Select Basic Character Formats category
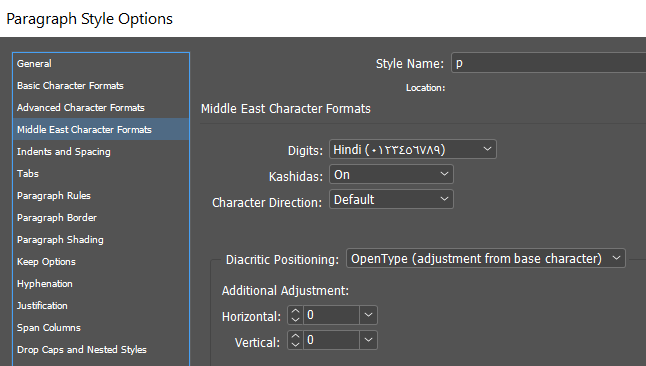Image resolution: width=646 pixels, height=366 pixels. (x=101, y=85)
